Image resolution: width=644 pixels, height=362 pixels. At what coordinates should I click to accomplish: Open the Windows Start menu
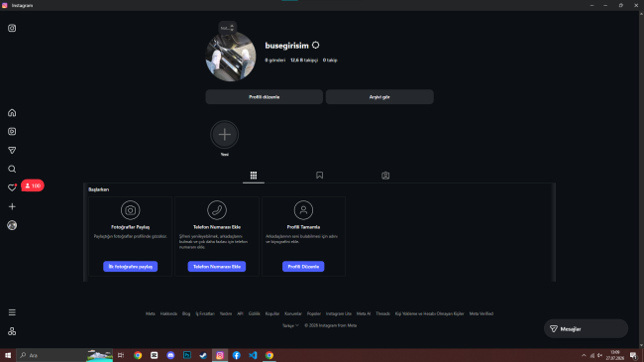point(8,355)
